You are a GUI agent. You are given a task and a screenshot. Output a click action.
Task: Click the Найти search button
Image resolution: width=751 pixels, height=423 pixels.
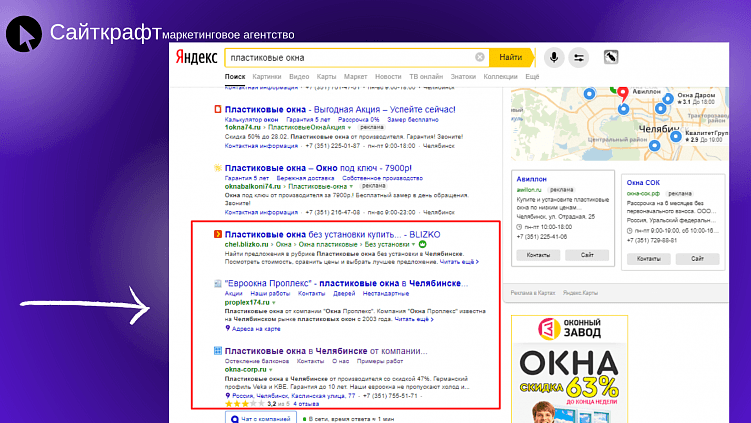click(x=511, y=57)
